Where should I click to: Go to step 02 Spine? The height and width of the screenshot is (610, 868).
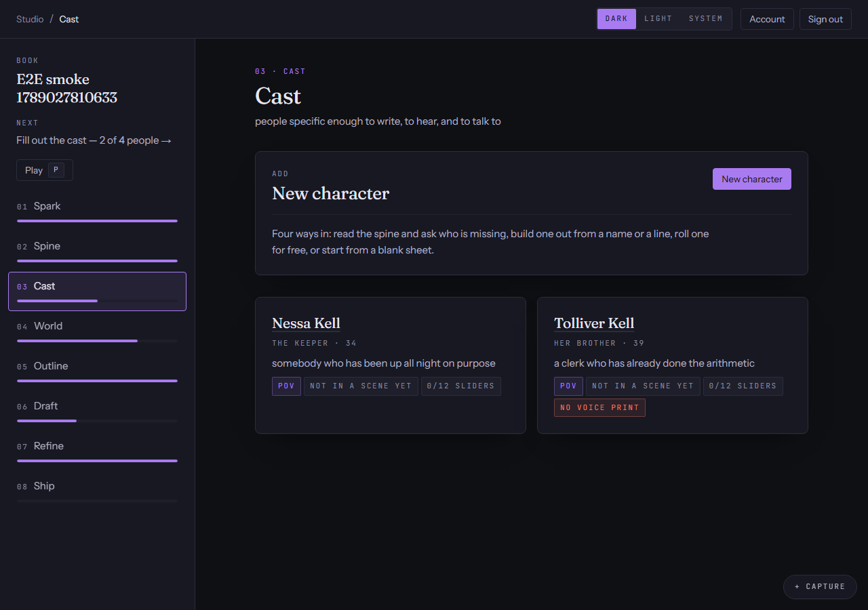(97, 251)
